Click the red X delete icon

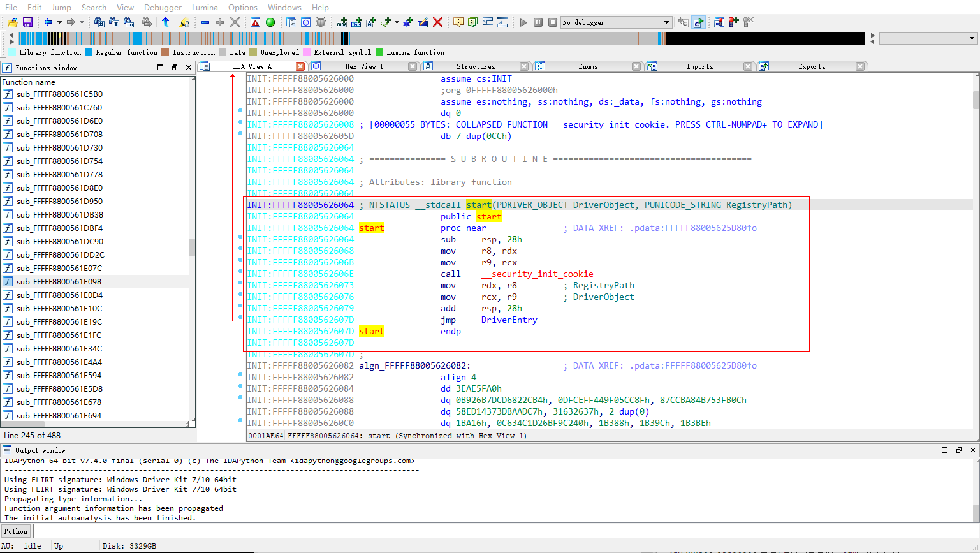click(438, 22)
